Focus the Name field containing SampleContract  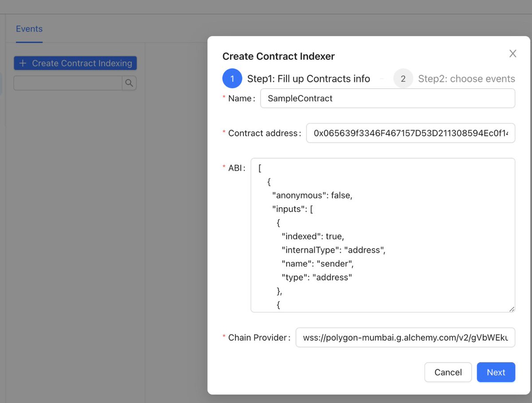click(388, 98)
